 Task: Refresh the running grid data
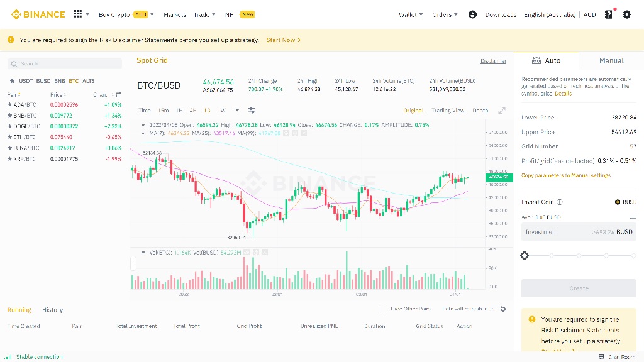pyautogui.click(x=503, y=309)
